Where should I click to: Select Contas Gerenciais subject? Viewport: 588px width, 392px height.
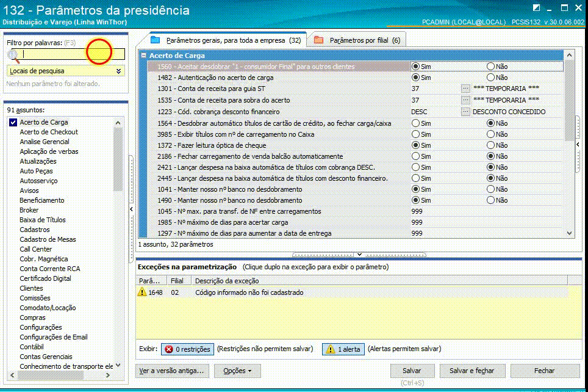click(46, 357)
